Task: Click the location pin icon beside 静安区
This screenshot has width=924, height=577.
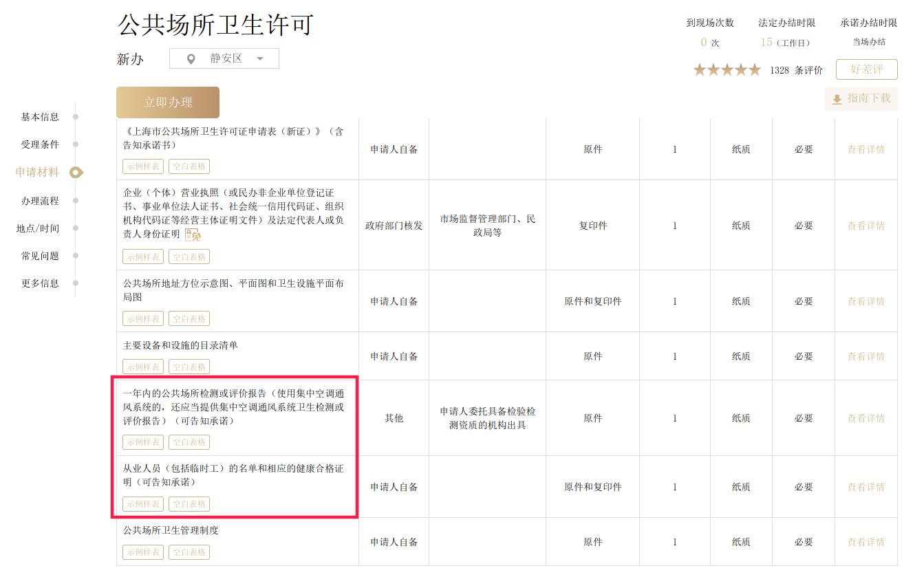Action: pos(191,59)
